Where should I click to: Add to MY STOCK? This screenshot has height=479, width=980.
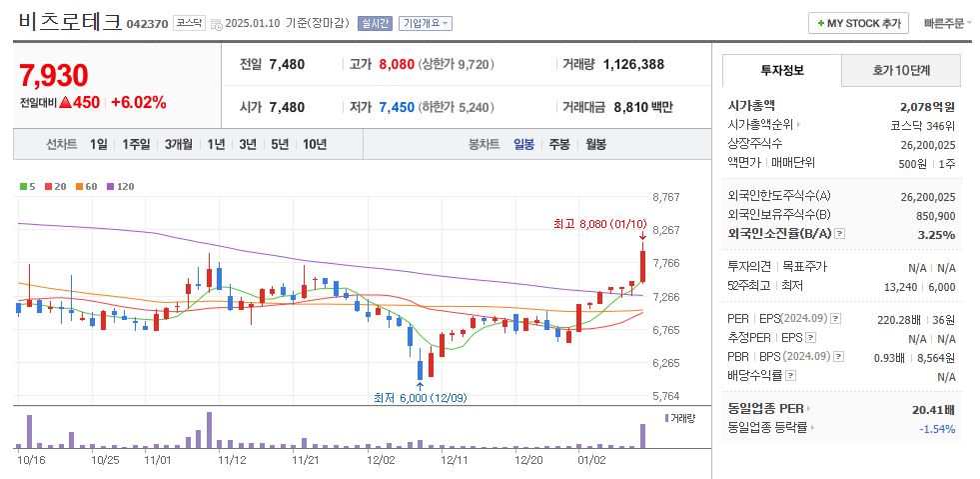point(859,24)
